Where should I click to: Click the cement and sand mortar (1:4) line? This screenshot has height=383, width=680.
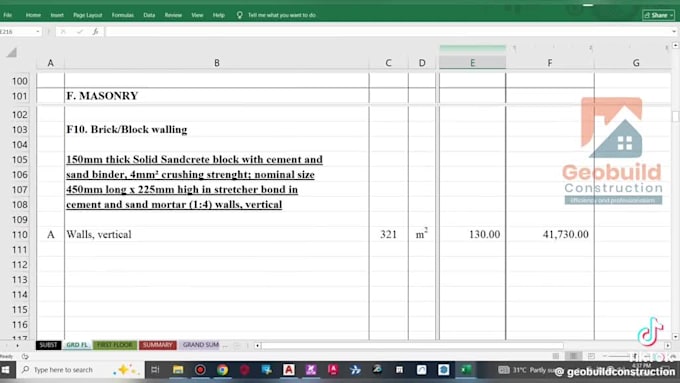[x=174, y=205]
